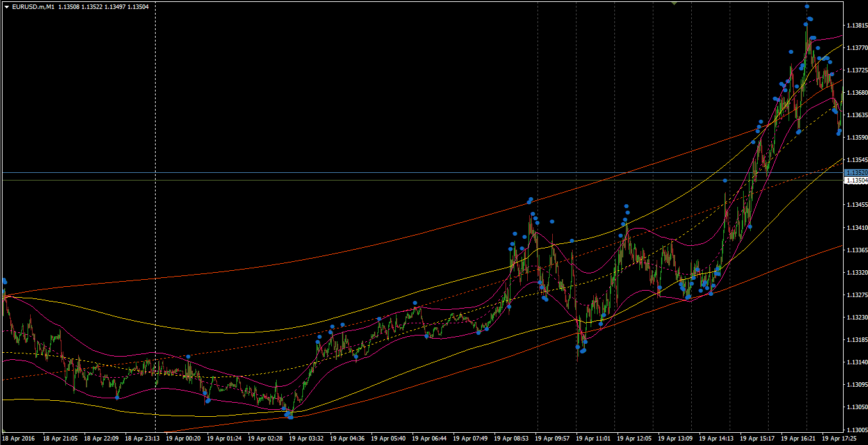Click the 19 Apr 01:24 time label
868x445 pixels.
[225, 439]
